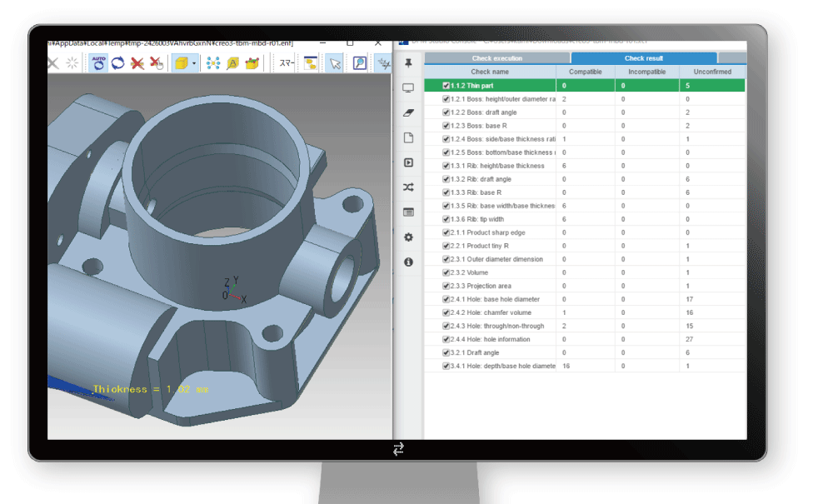Switch to the 'Check execution' tab
This screenshot has height=504, width=833.
click(x=497, y=58)
